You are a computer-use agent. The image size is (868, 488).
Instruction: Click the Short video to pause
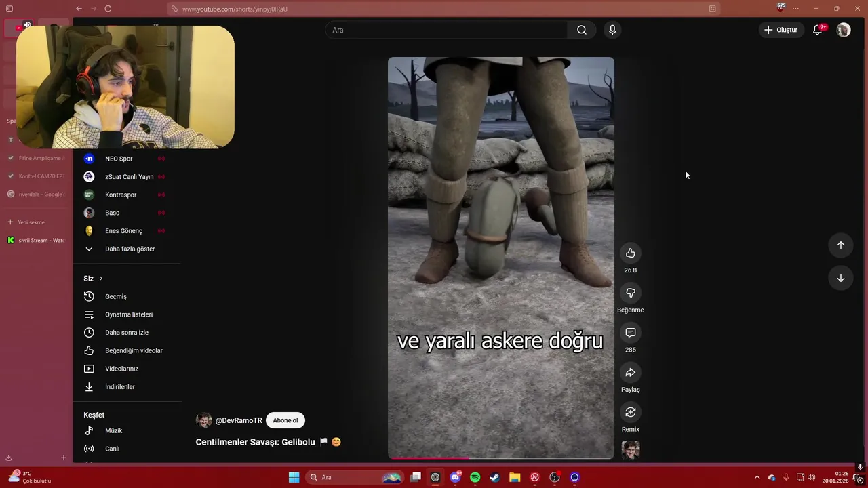[x=501, y=258]
